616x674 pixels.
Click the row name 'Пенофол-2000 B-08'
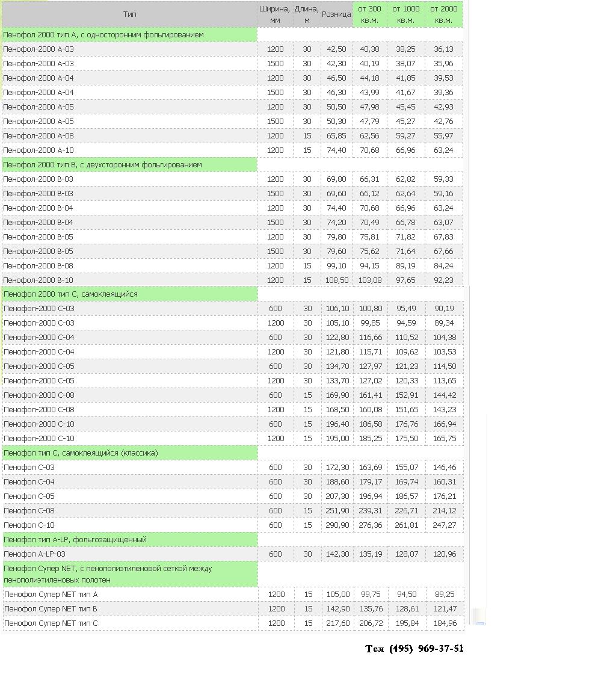pyautogui.click(x=38, y=265)
